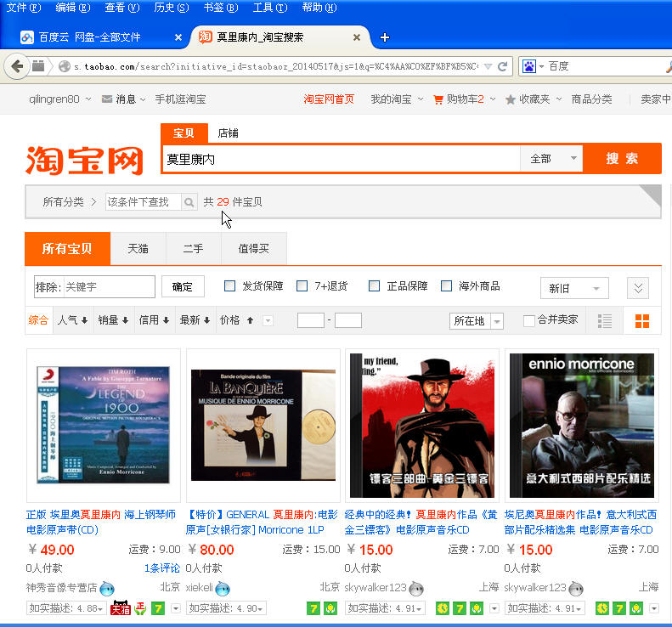The width and height of the screenshot is (672, 627).
Task: Open 如实描述: 4.88 rating dropdown
Action: (x=66, y=608)
